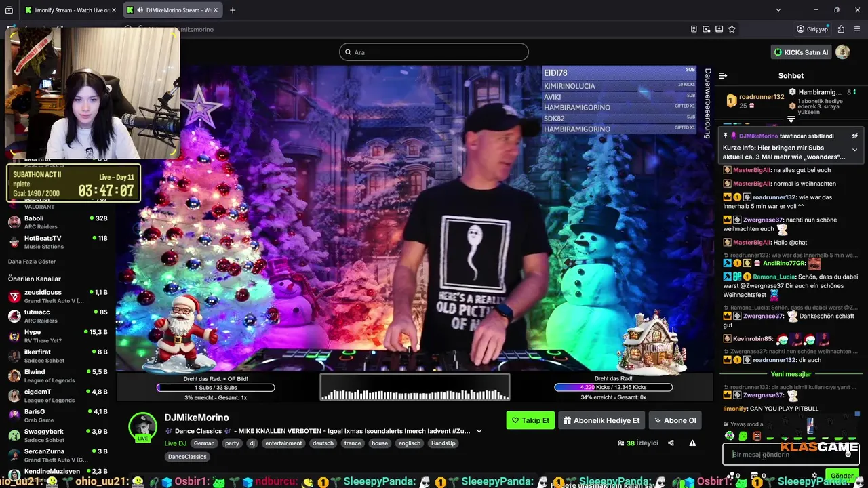Click Giriş yap account button
The height and width of the screenshot is (488, 868).
pyautogui.click(x=812, y=29)
